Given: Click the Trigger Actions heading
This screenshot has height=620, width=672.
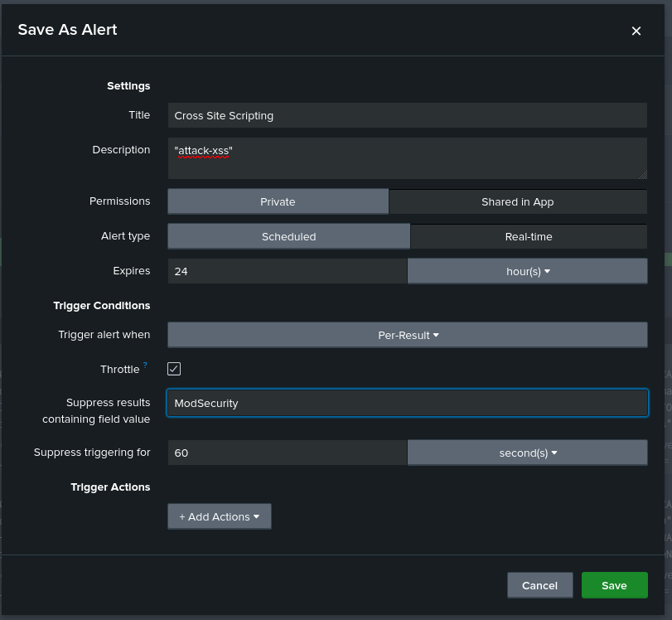Looking at the screenshot, I should 110,487.
